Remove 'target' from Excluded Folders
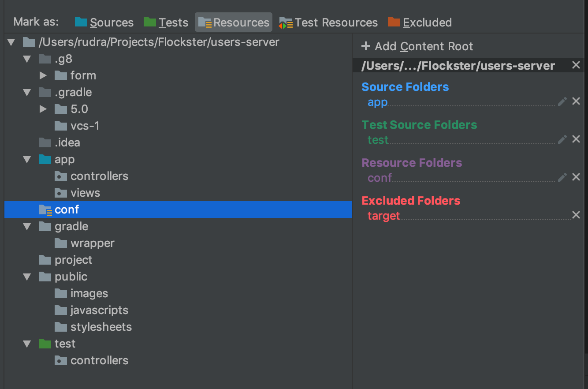Image resolution: width=588 pixels, height=389 pixels. [x=576, y=215]
